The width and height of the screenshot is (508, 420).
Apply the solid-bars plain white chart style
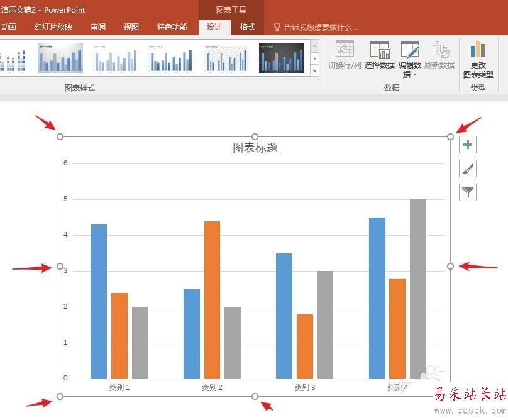coord(171,58)
